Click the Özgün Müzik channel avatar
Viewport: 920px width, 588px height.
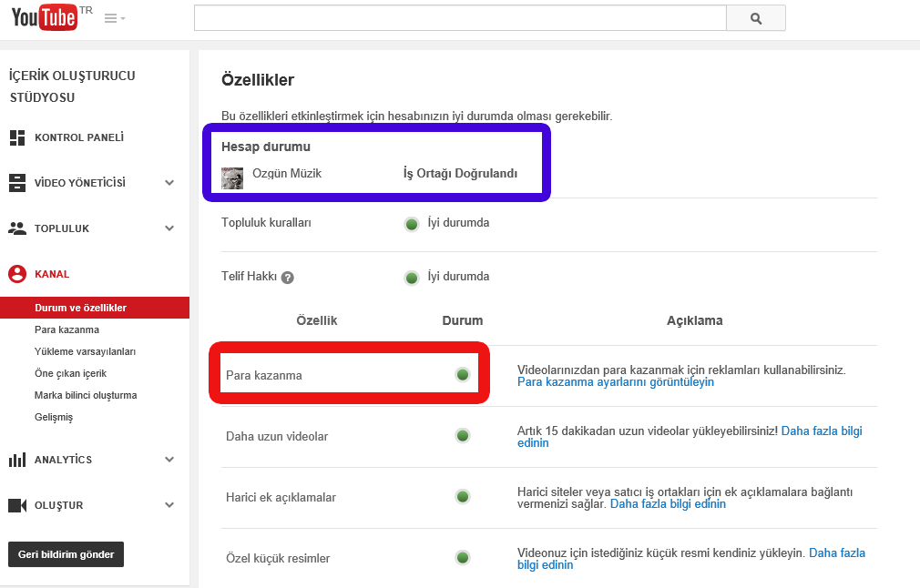232,177
